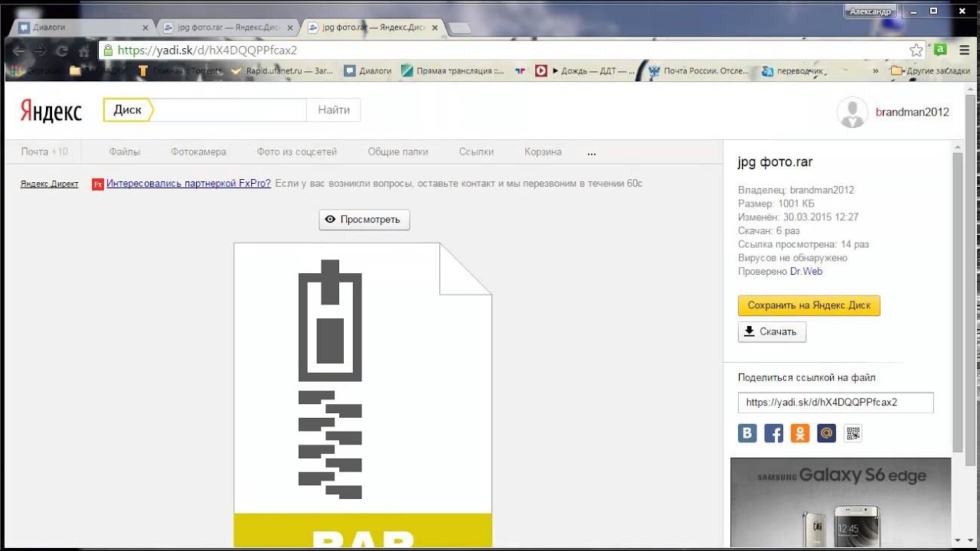Click the browser back arrow
This screenshot has width=980, height=551.
[x=19, y=51]
